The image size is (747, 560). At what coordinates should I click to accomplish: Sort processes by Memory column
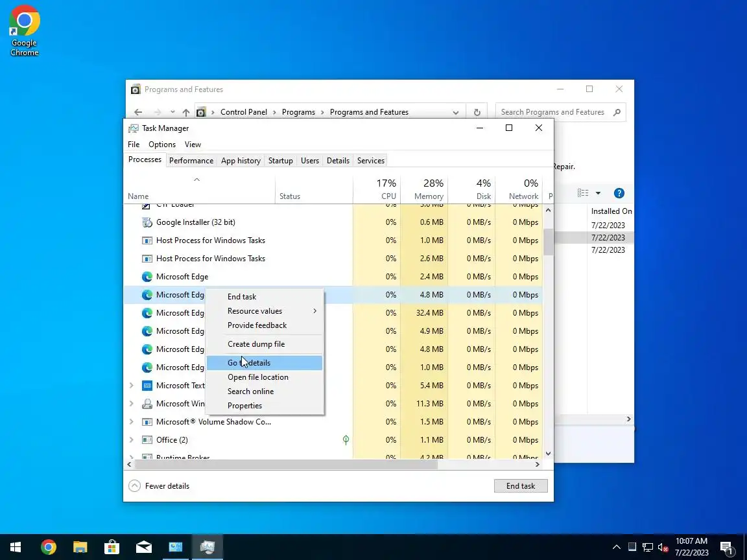click(x=424, y=189)
